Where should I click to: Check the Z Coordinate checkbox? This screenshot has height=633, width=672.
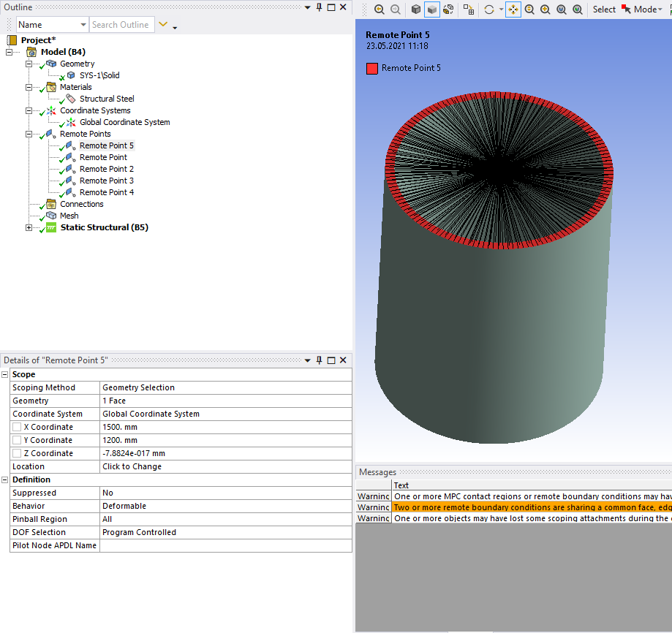point(17,453)
